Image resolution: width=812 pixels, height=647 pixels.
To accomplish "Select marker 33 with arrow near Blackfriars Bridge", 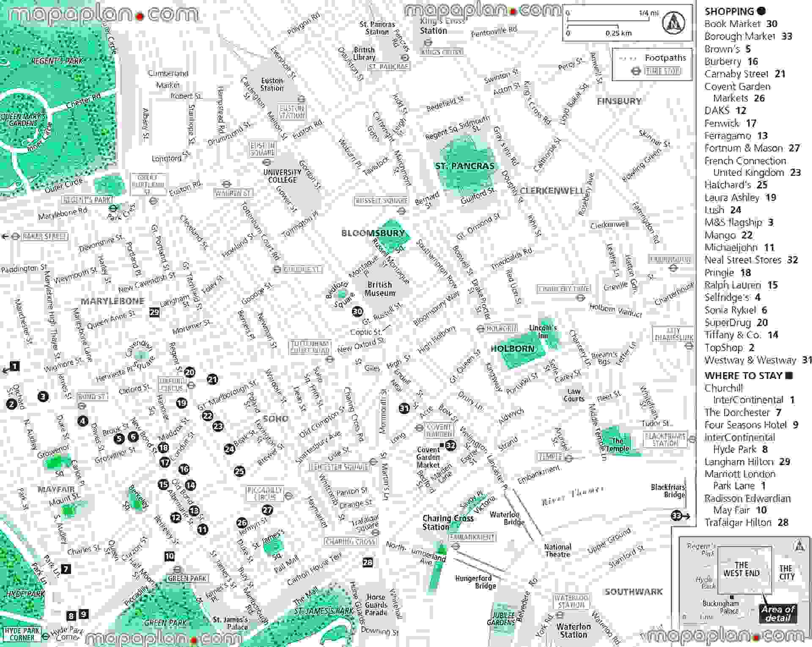I will (x=680, y=515).
